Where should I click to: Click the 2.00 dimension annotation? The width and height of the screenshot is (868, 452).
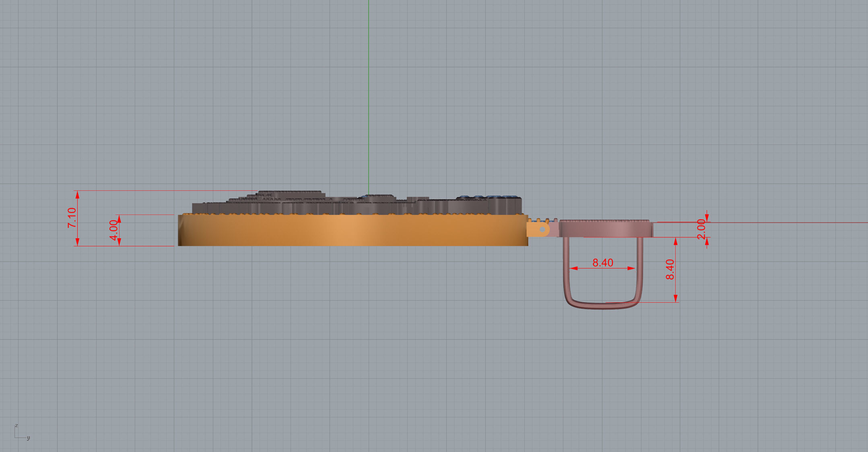[x=701, y=229]
